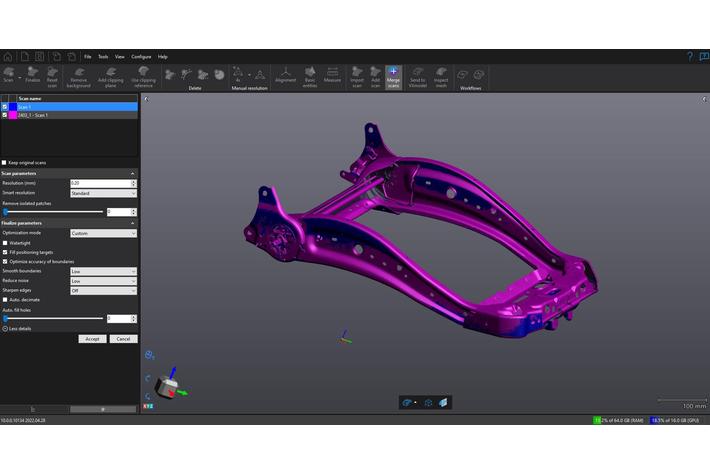Click the Remove background icon
The image size is (710, 474).
point(77,76)
